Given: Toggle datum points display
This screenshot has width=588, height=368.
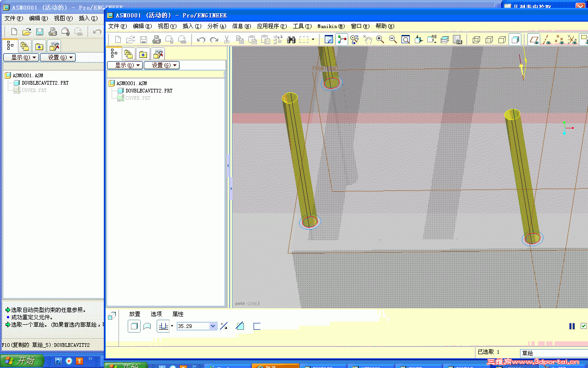Looking at the screenshot, I should pyautogui.click(x=559, y=40).
